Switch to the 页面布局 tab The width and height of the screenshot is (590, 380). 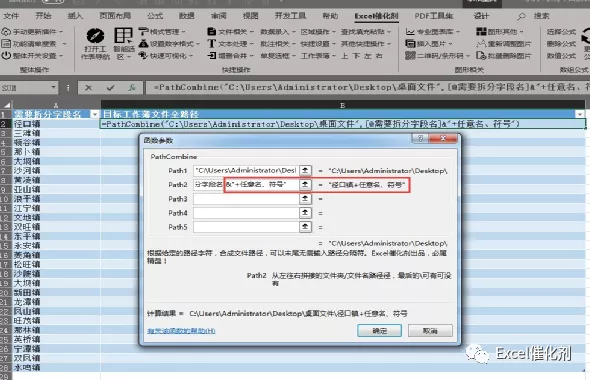coord(115,16)
